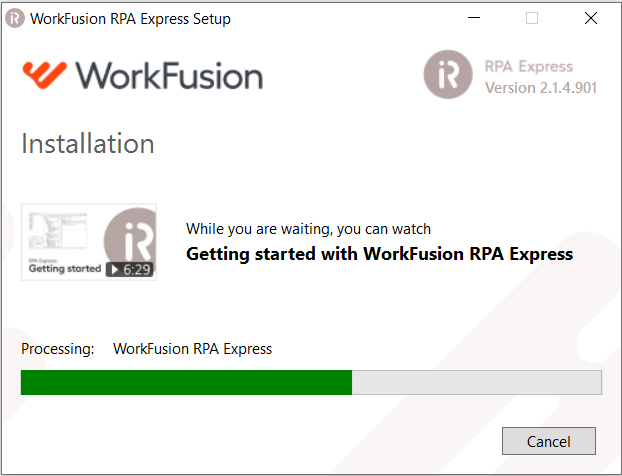
Task: Minimize the setup window
Action: [474, 18]
